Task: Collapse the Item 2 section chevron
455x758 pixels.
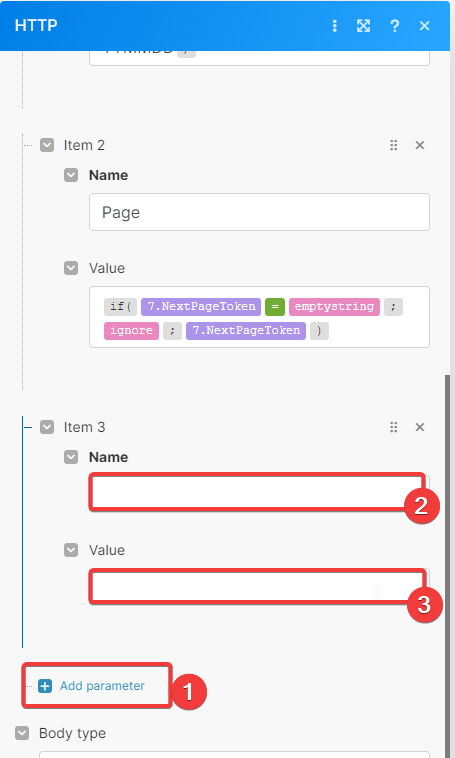Action: pyautogui.click(x=47, y=145)
